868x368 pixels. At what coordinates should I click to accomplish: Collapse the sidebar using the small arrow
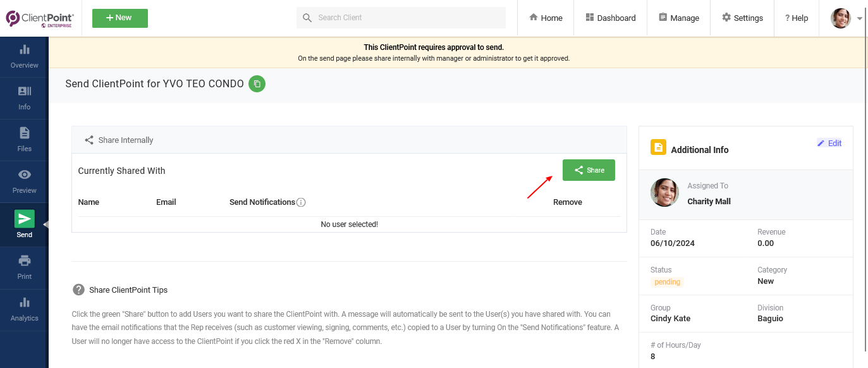pos(46,224)
